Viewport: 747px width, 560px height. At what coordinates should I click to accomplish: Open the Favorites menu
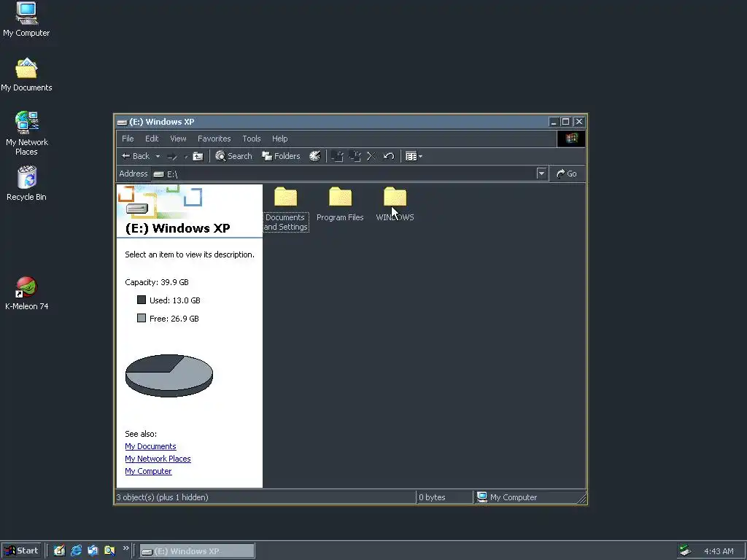214,139
